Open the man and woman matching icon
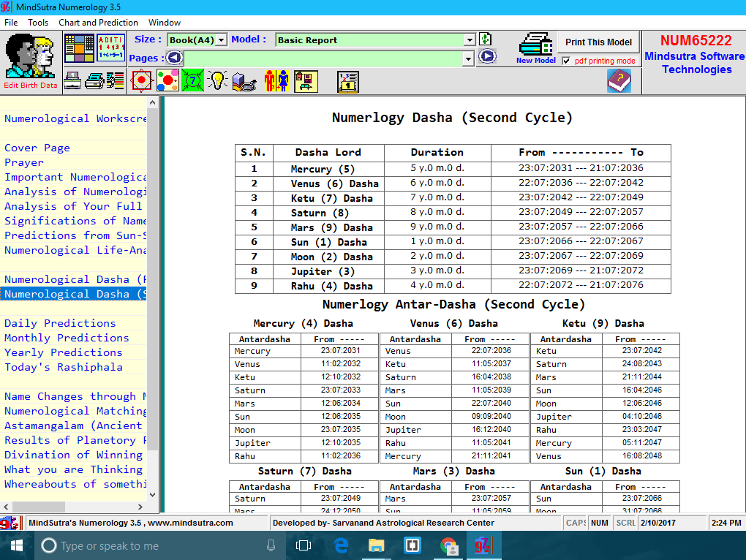Image resolution: width=746 pixels, height=560 pixels. (276, 80)
